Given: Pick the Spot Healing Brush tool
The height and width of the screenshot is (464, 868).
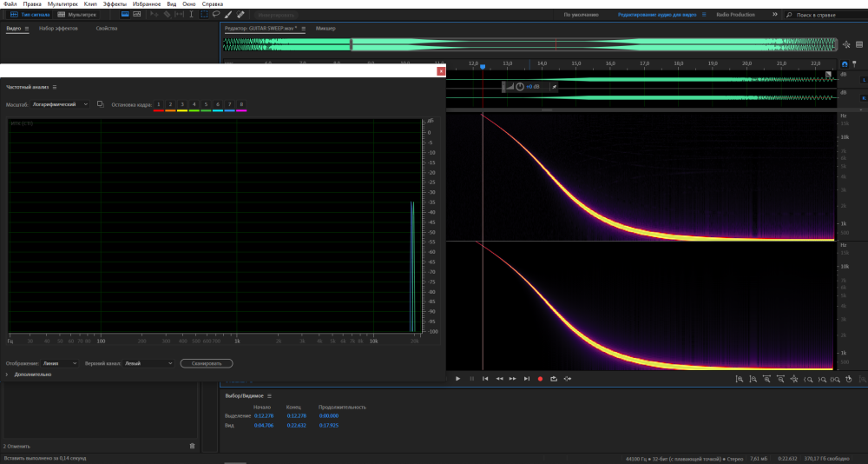Looking at the screenshot, I should (240, 15).
